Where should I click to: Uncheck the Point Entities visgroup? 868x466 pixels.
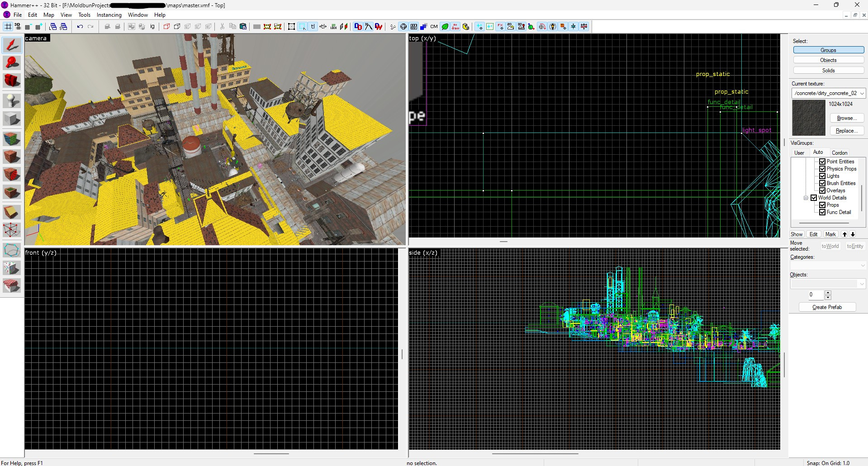tap(822, 162)
